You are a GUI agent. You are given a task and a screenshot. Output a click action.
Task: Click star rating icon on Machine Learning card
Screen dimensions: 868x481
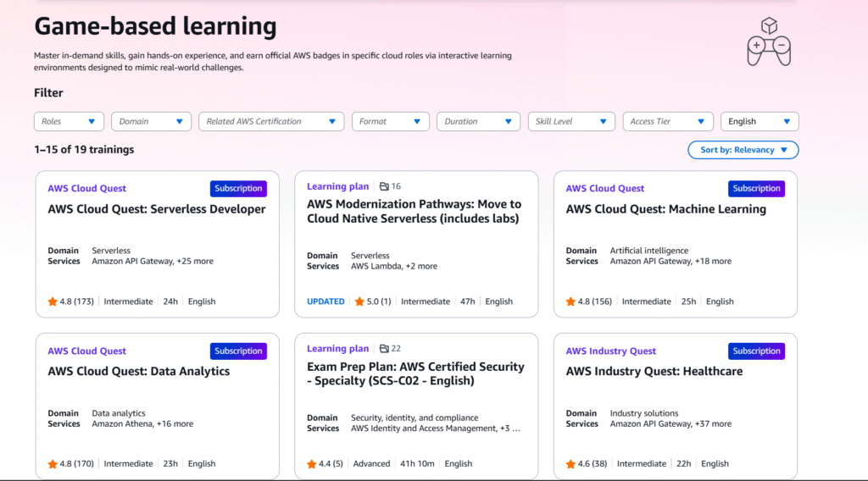(x=570, y=301)
